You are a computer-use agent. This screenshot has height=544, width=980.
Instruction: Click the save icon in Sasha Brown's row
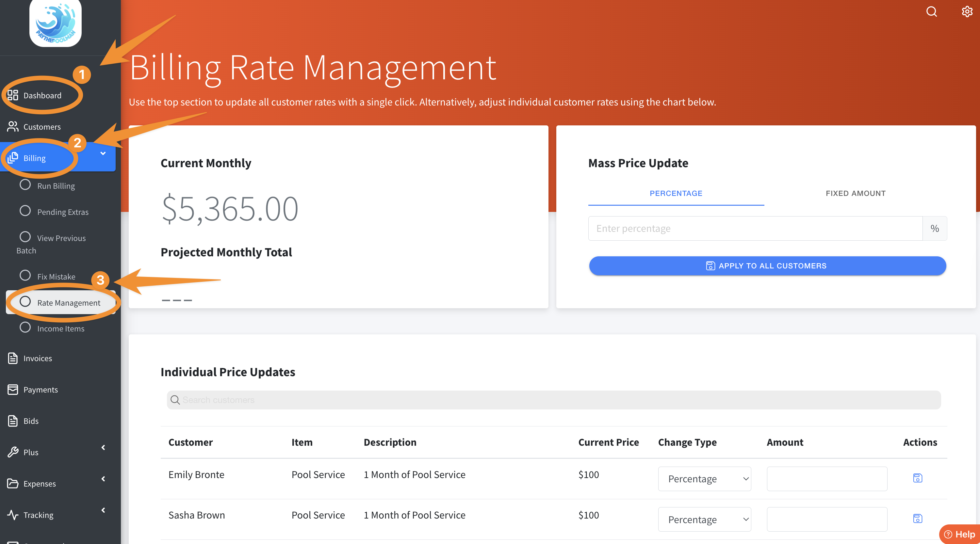(917, 518)
